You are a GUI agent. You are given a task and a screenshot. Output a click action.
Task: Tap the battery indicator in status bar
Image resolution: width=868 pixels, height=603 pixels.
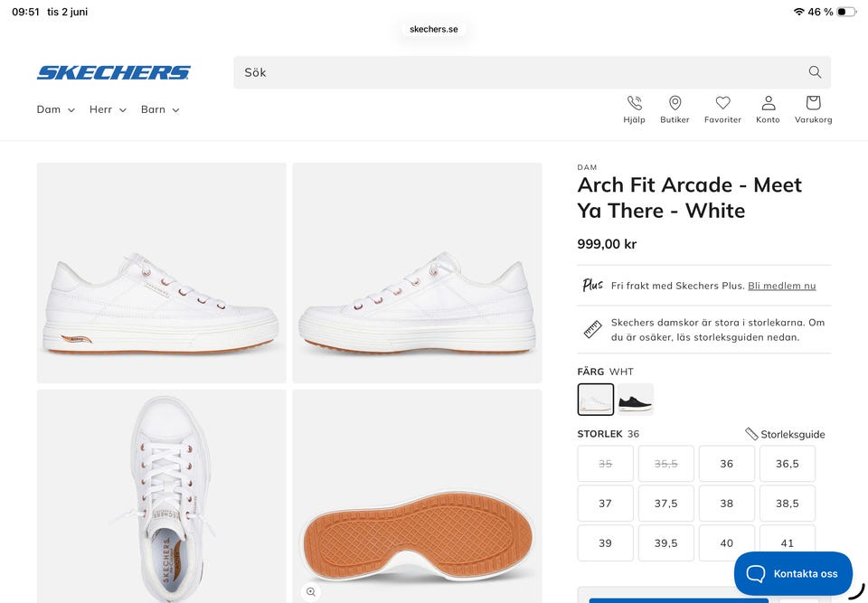click(846, 12)
